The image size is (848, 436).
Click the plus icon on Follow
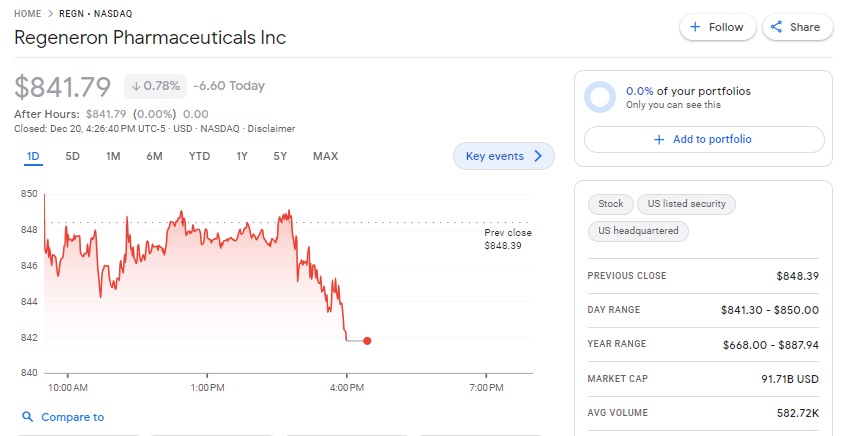[x=696, y=28]
